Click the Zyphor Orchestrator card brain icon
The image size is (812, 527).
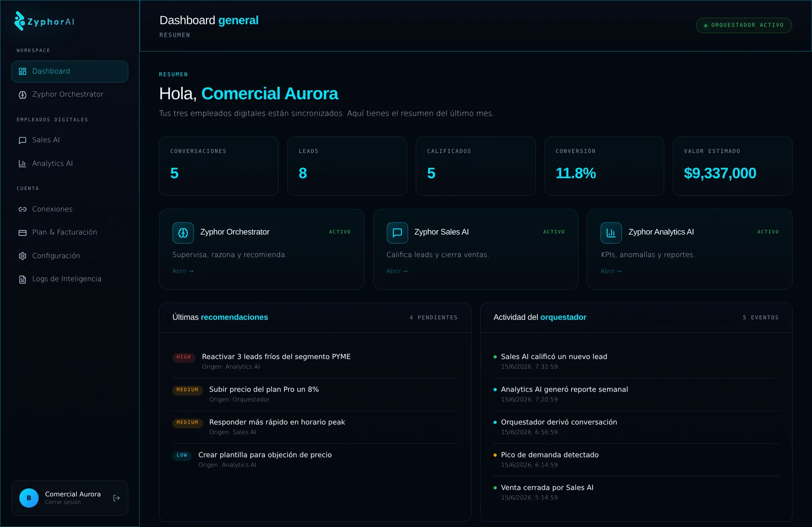pos(183,233)
